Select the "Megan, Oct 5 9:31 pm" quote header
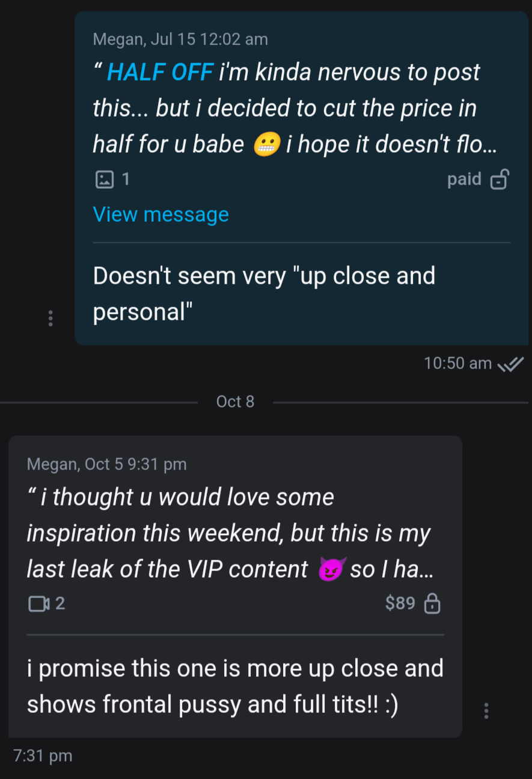 (107, 464)
